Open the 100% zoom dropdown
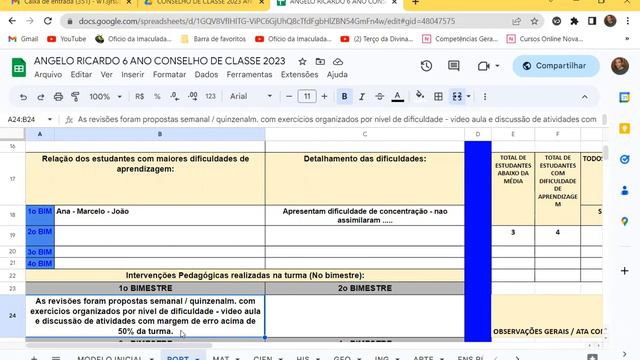The image size is (640, 360). [x=105, y=97]
